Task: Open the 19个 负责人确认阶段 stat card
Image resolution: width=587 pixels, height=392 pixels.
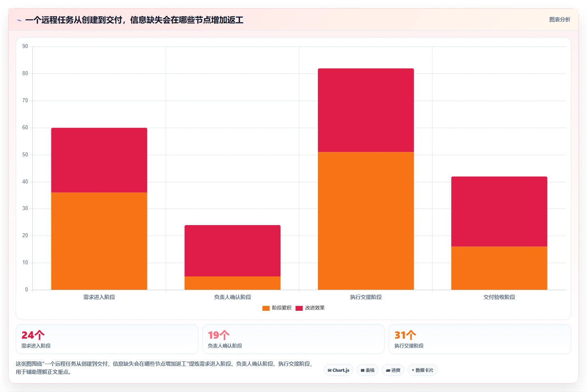Action: coord(293,339)
